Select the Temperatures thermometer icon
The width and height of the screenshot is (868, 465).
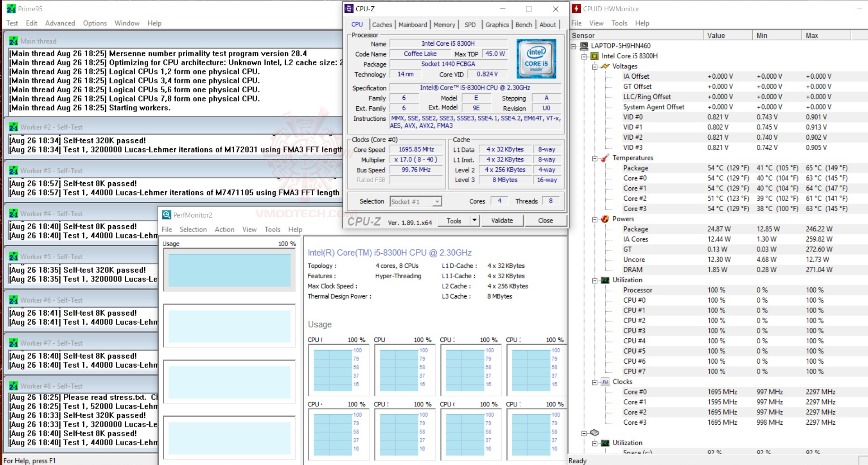(605, 158)
